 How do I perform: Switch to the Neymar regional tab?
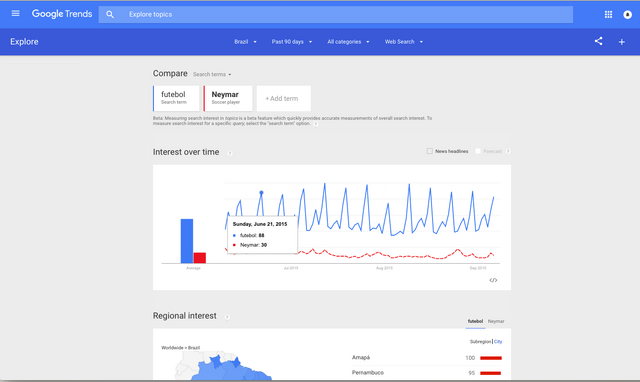(496, 322)
